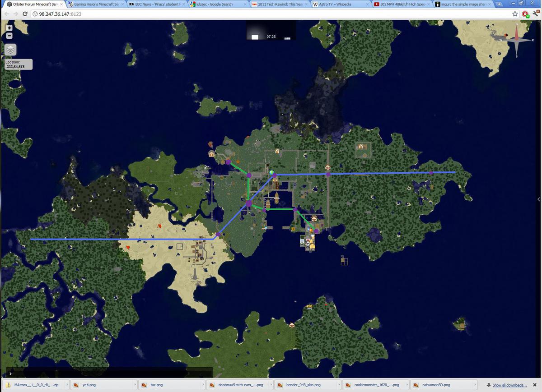This screenshot has height=392, width=542.
Task: Open dropdown arrow for cookiemonster_1620 download
Action: pyautogui.click(x=406, y=385)
